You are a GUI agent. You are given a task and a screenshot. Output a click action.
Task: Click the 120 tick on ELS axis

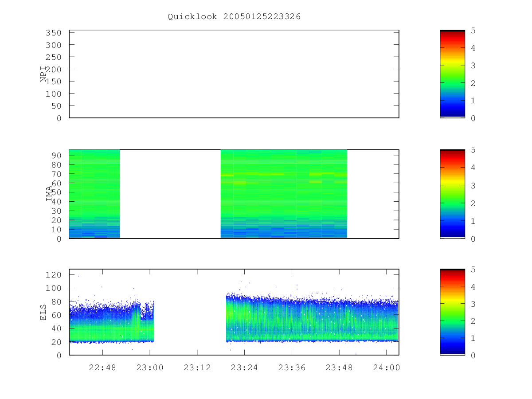click(54, 275)
